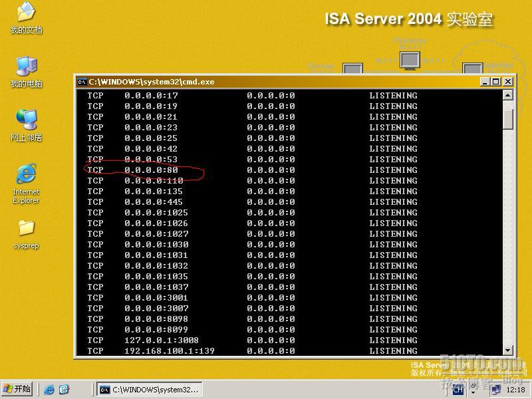Click the 0.0.0.0:3007 address entry
Viewport: 532px width, 399px height.
pos(156,308)
